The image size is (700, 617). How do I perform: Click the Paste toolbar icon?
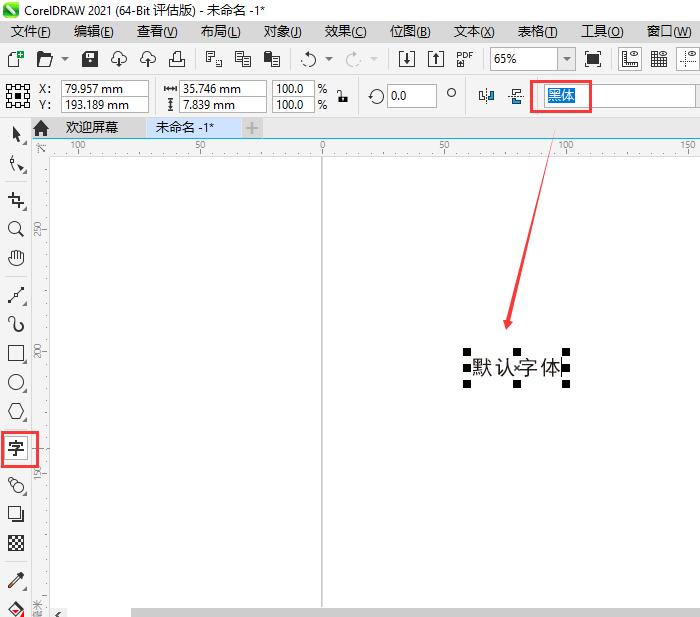coord(272,58)
